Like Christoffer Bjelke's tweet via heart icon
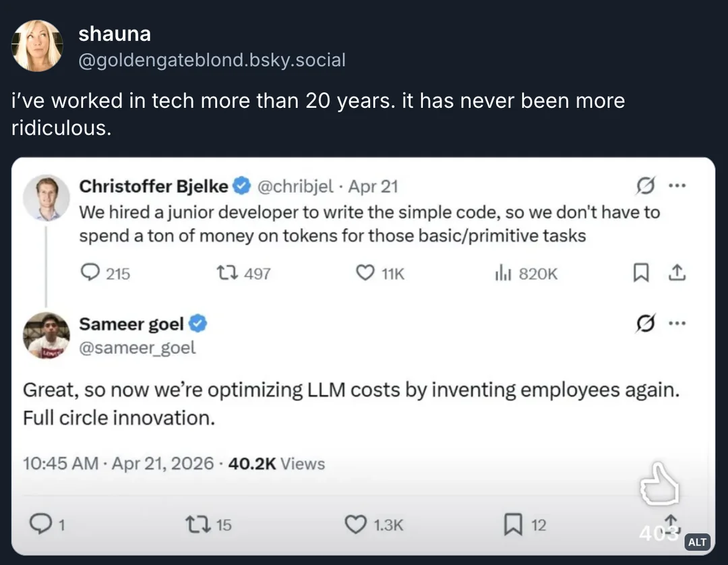The image size is (728, 565). [x=365, y=273]
